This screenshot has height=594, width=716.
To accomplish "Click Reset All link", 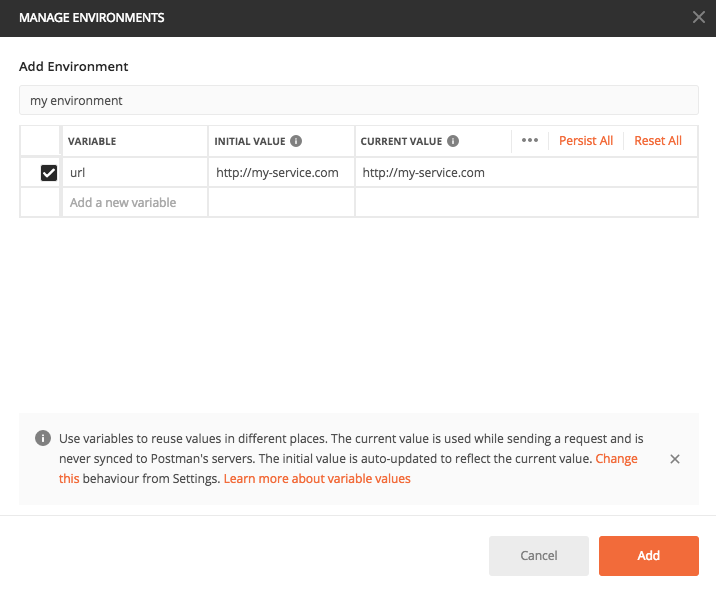I will point(658,141).
